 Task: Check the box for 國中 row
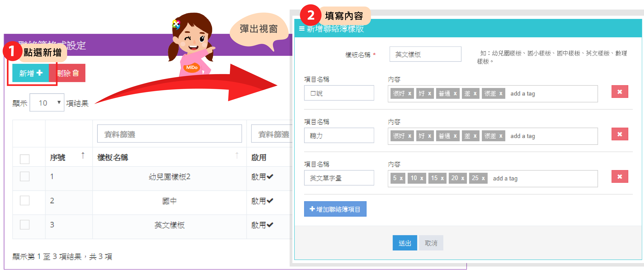coord(24,200)
